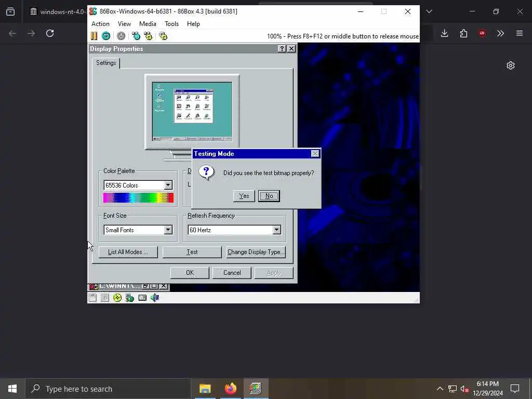Open browser hamburger menu
This screenshot has height=399, width=532.
[x=520, y=33]
